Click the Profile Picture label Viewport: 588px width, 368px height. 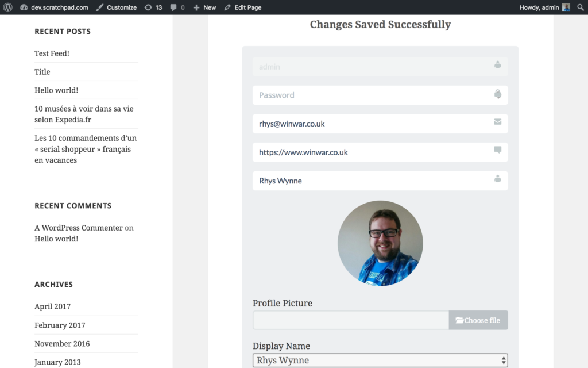[283, 303]
